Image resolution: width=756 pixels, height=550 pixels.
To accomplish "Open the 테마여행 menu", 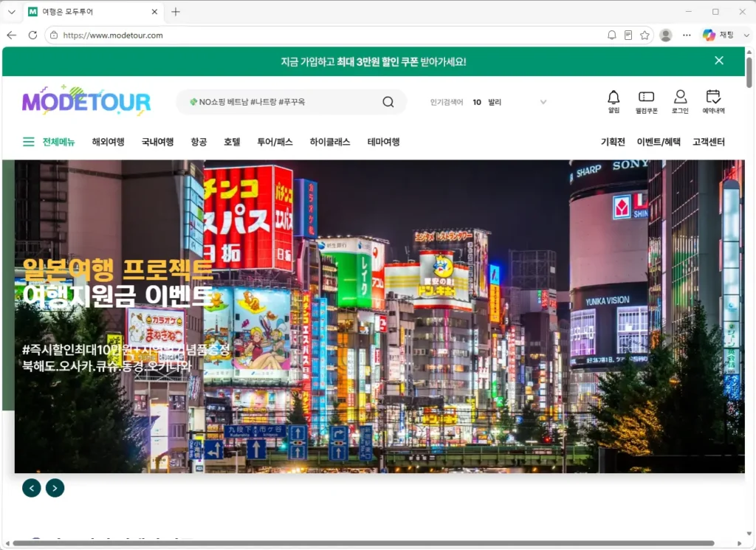I will (x=383, y=142).
